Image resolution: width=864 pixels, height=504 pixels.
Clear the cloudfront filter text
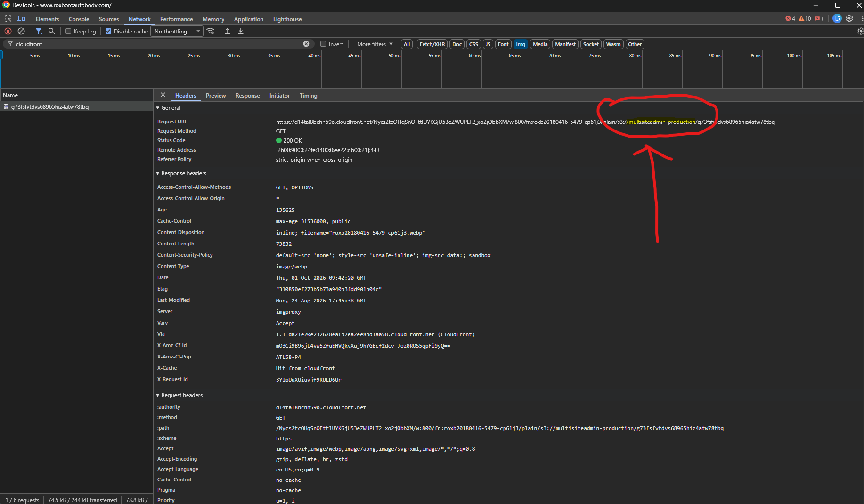[306, 44]
